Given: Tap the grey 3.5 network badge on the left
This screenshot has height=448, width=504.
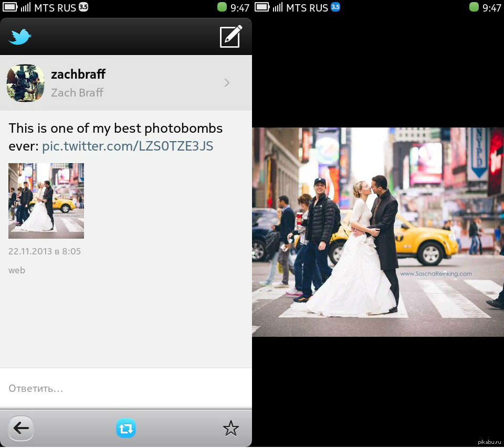Looking at the screenshot, I should tap(83, 7).
